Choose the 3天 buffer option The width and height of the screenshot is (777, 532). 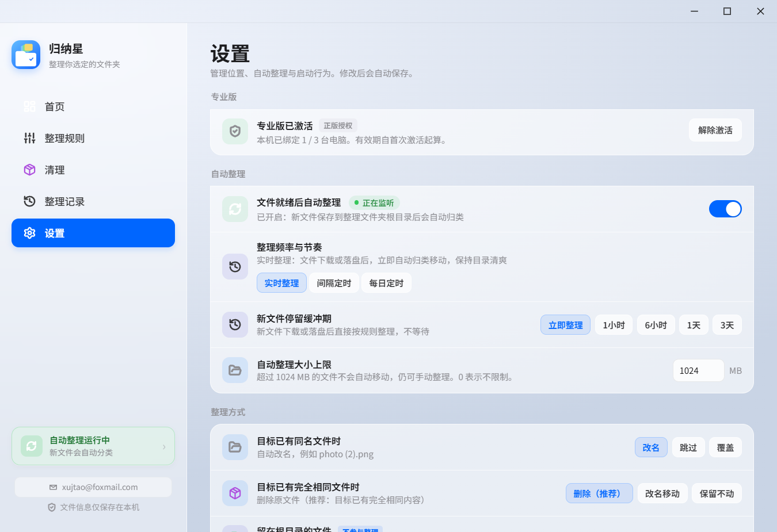tap(727, 325)
